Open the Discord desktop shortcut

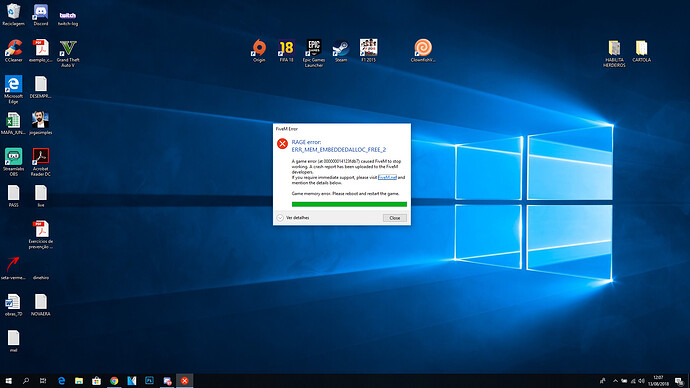(40, 15)
